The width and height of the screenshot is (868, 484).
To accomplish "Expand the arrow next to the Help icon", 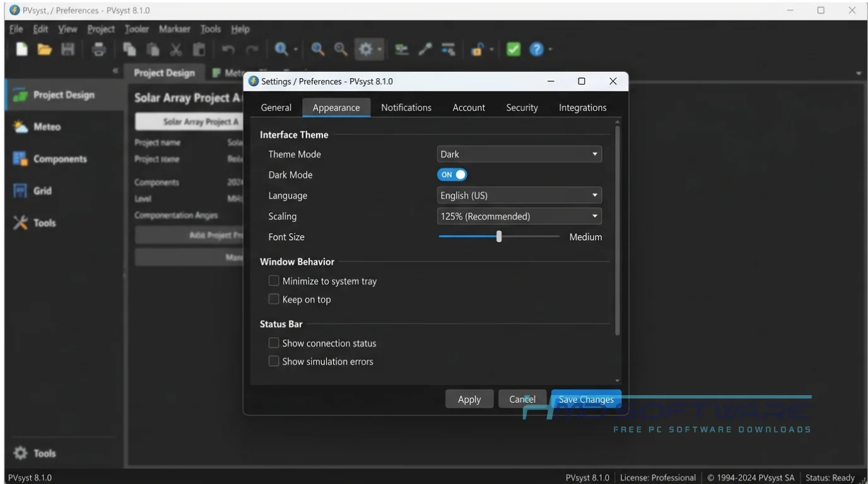I will click(x=550, y=50).
